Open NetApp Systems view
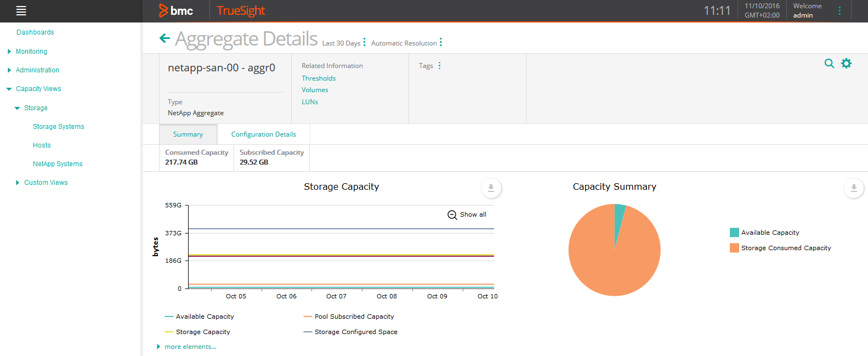The image size is (868, 356). click(58, 164)
